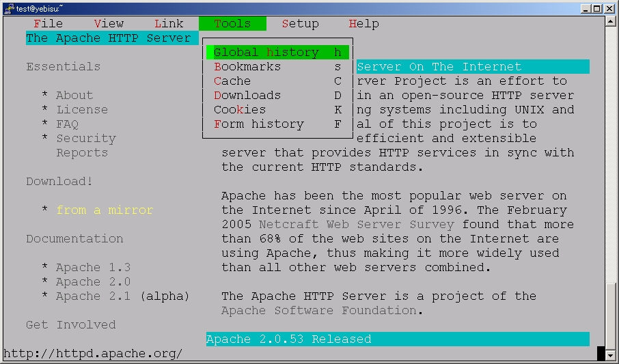Screen dimensions: 619x364
Task: Follow the Netcraft Web Server Survey link
Action: click(357, 224)
